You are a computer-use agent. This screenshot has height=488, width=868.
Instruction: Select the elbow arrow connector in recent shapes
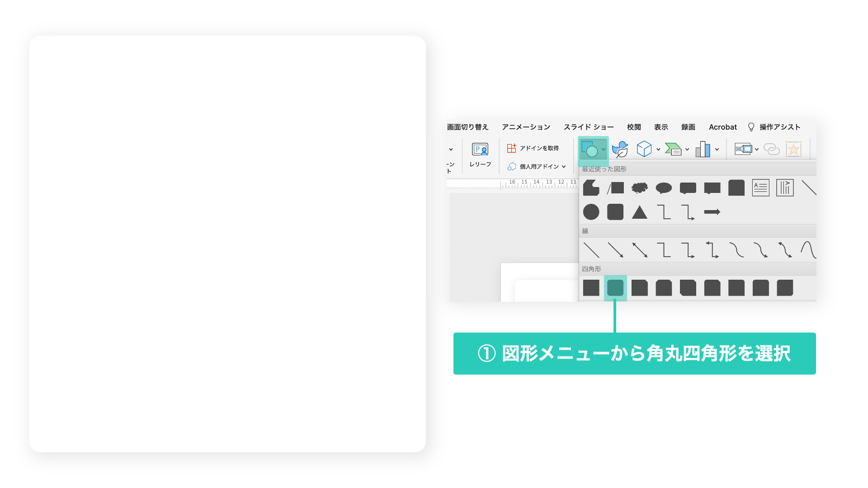688,212
